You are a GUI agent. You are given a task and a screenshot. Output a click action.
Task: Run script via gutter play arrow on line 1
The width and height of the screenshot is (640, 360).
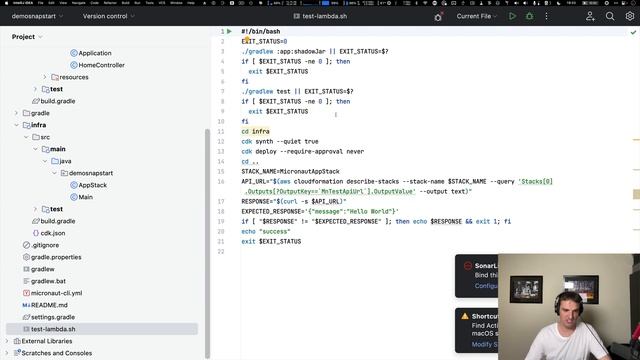click(229, 31)
